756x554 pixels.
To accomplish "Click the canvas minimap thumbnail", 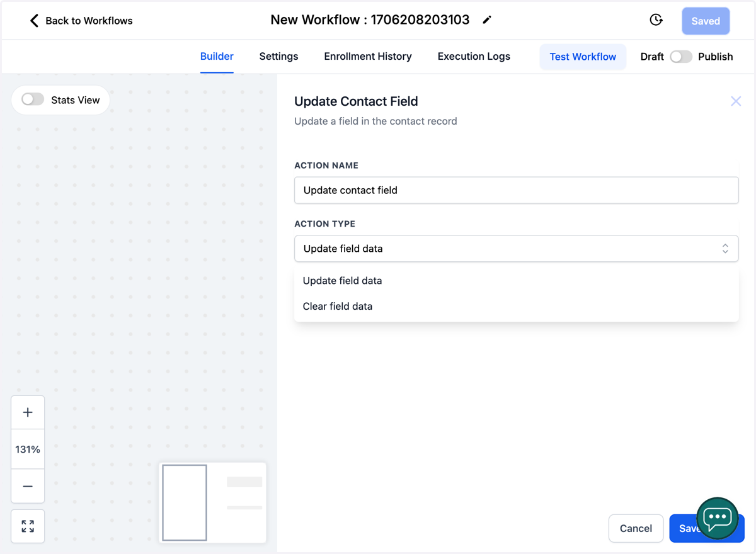I will tap(212, 502).
